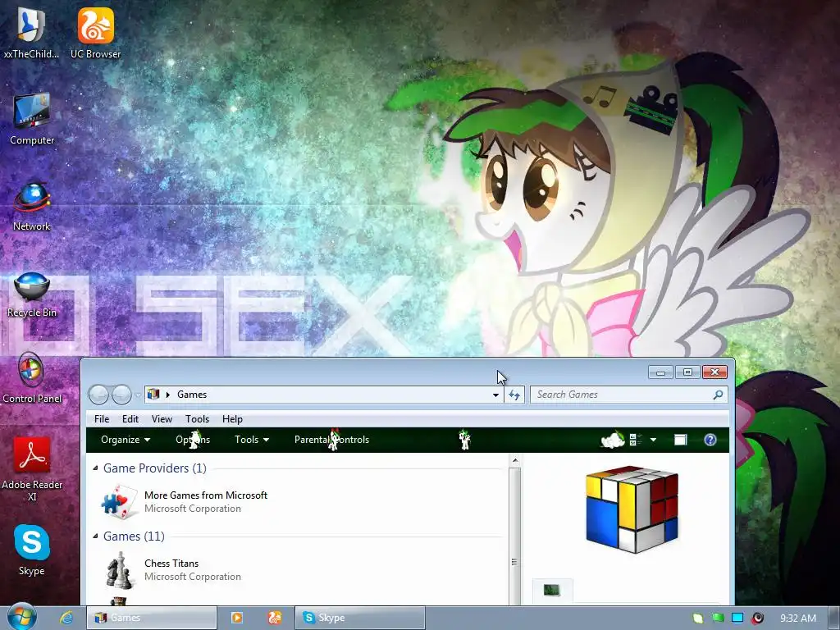Open the Tools menu in the menu bar
Screen dimensions: 840x630
[197, 419]
